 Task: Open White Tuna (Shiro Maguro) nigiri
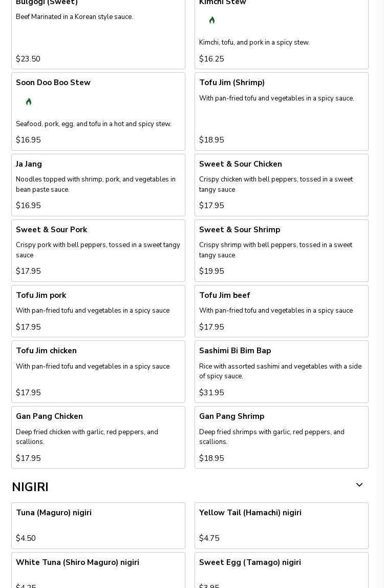pyautogui.click(x=98, y=570)
